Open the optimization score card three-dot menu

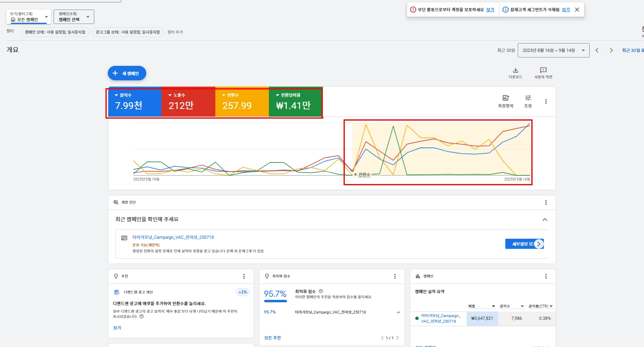[395, 276]
